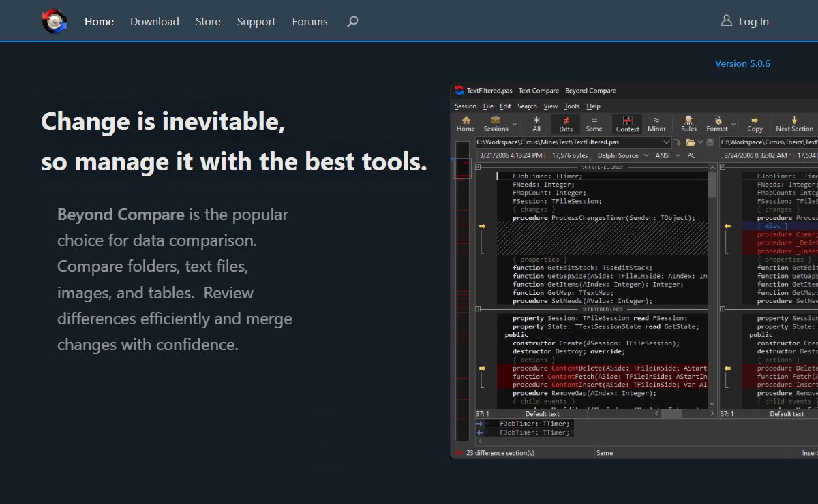
Task: Click the open file folder icon by left path
Action: (691, 142)
